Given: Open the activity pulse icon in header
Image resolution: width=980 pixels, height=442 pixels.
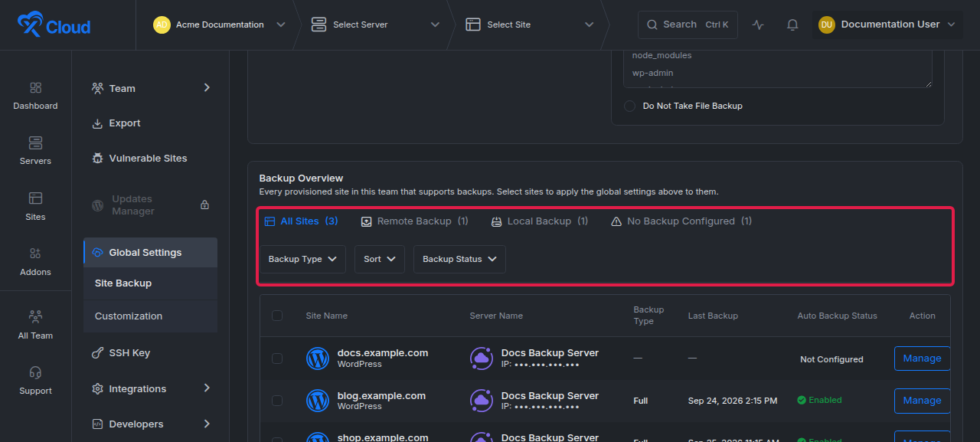Looking at the screenshot, I should pos(758,25).
